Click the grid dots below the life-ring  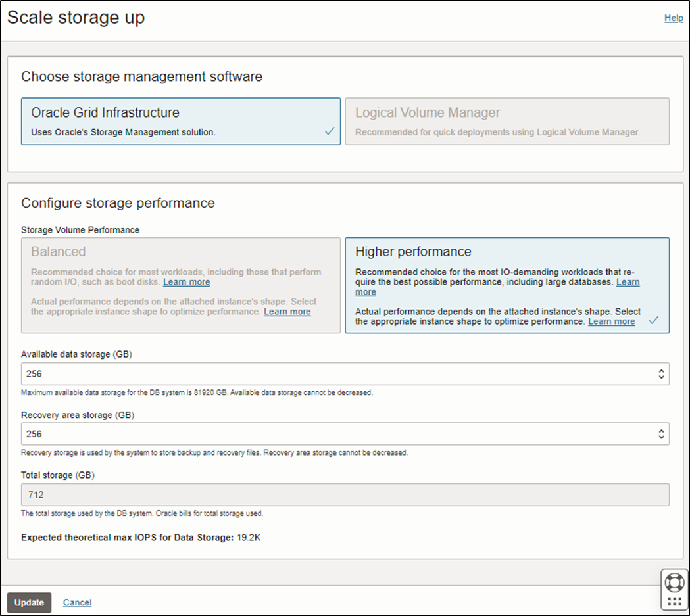click(x=674, y=602)
